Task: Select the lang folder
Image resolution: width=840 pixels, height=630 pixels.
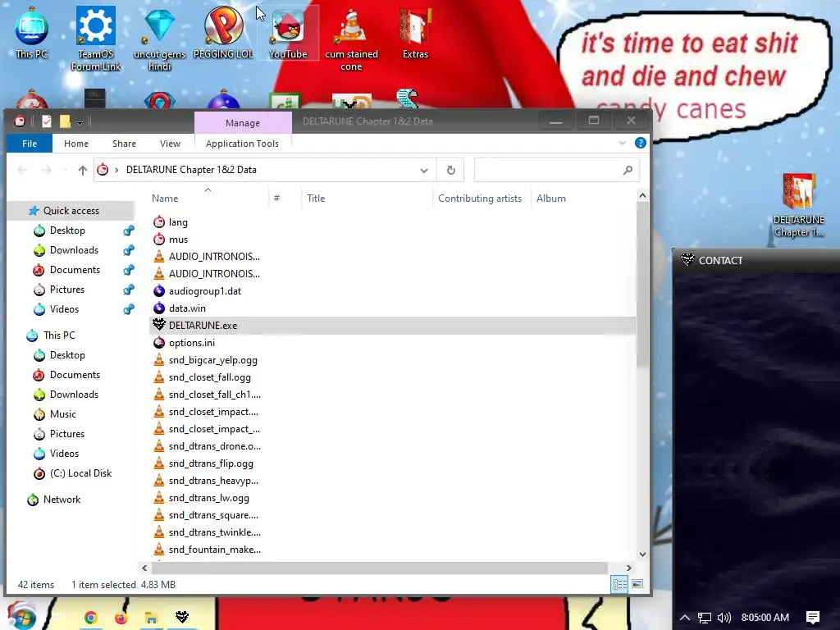Action: point(178,222)
